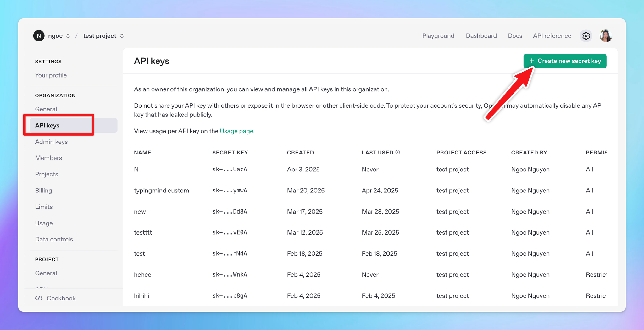Select Admin keys in the sidebar

(x=51, y=142)
